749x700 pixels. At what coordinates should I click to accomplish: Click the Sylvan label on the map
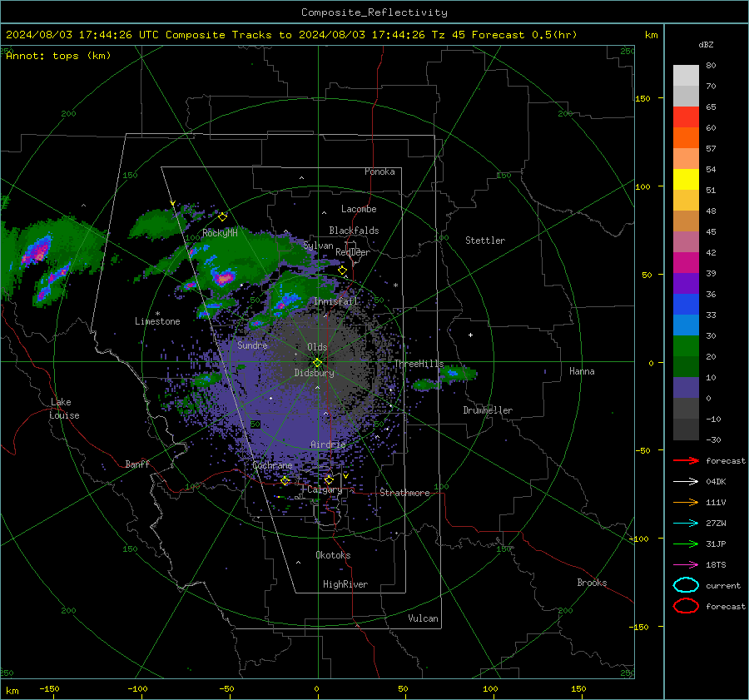point(318,246)
